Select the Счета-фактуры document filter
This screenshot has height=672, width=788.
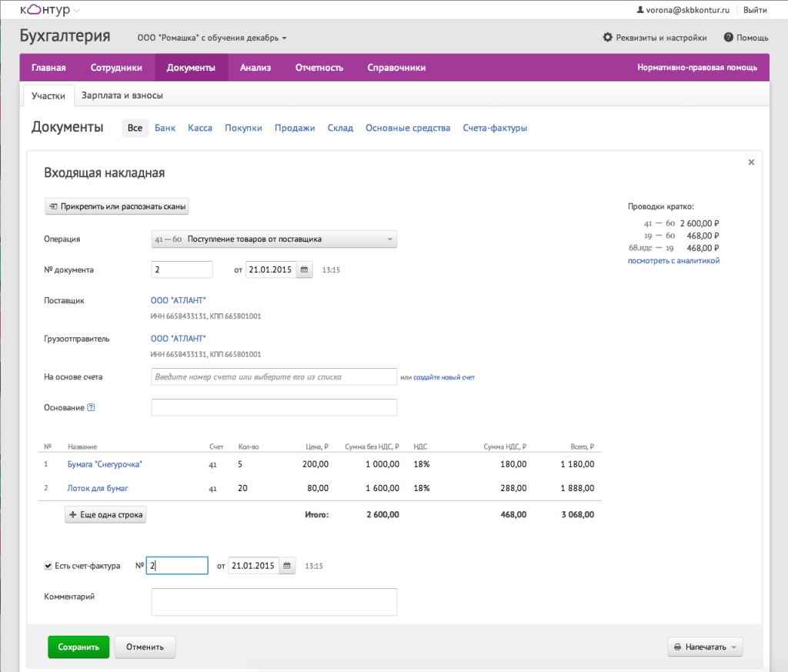495,128
